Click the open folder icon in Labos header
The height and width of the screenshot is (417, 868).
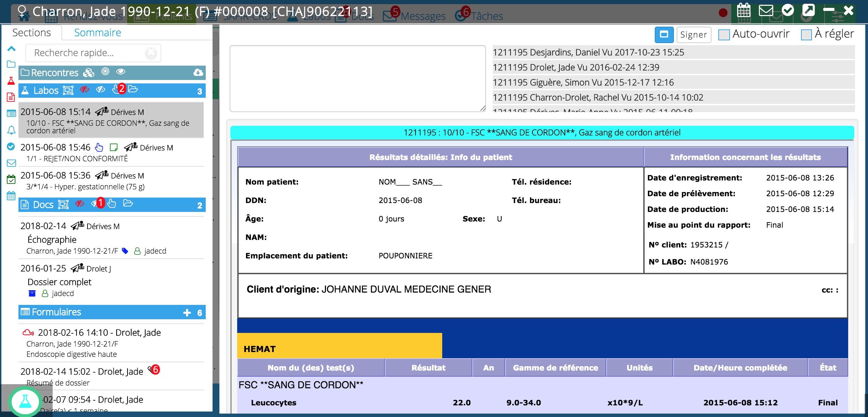133,90
